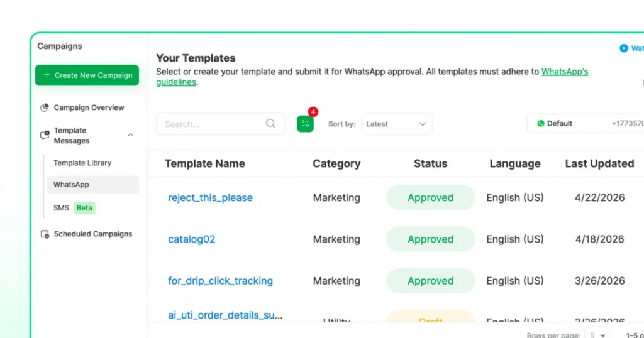Screen dimensions: 644x338
Task: Open the green filter button with badge
Action: 305,124
